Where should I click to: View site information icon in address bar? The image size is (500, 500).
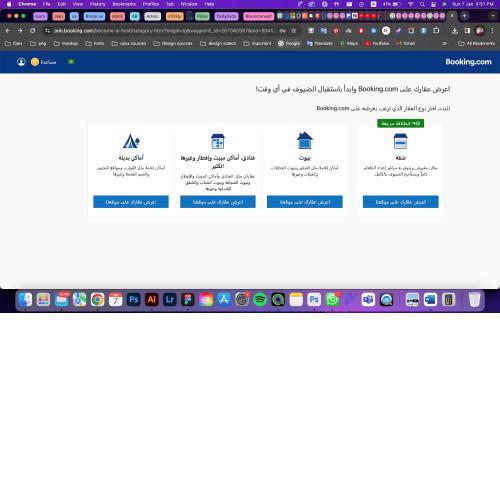coord(48,31)
